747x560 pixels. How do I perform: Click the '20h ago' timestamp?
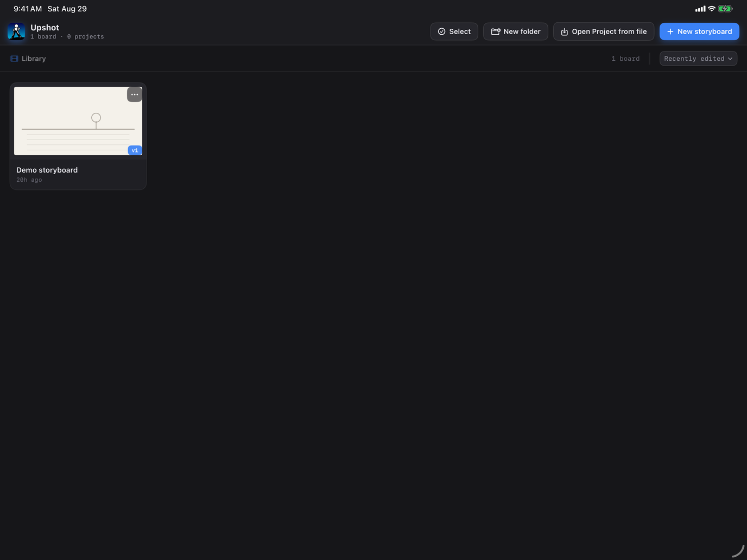tap(29, 180)
